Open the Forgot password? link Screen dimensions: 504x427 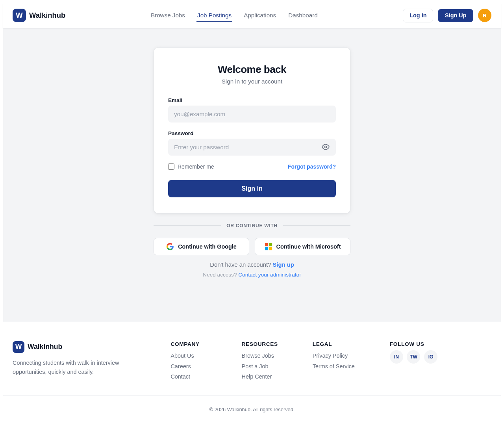click(312, 167)
